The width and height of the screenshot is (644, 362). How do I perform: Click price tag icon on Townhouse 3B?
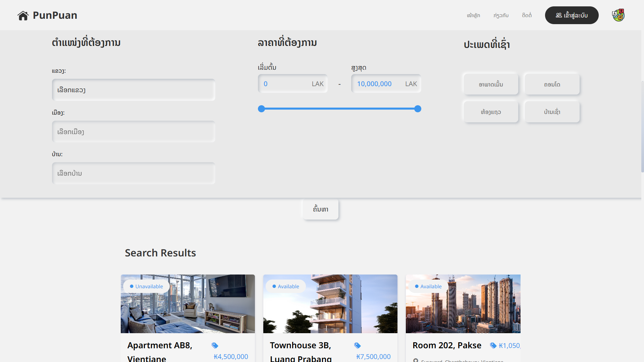coord(358,346)
